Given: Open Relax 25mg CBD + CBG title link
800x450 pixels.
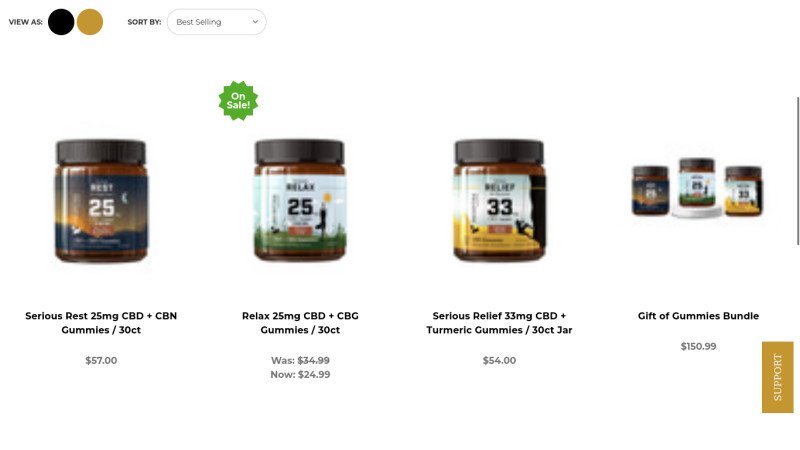Looking at the screenshot, I should pos(300,322).
